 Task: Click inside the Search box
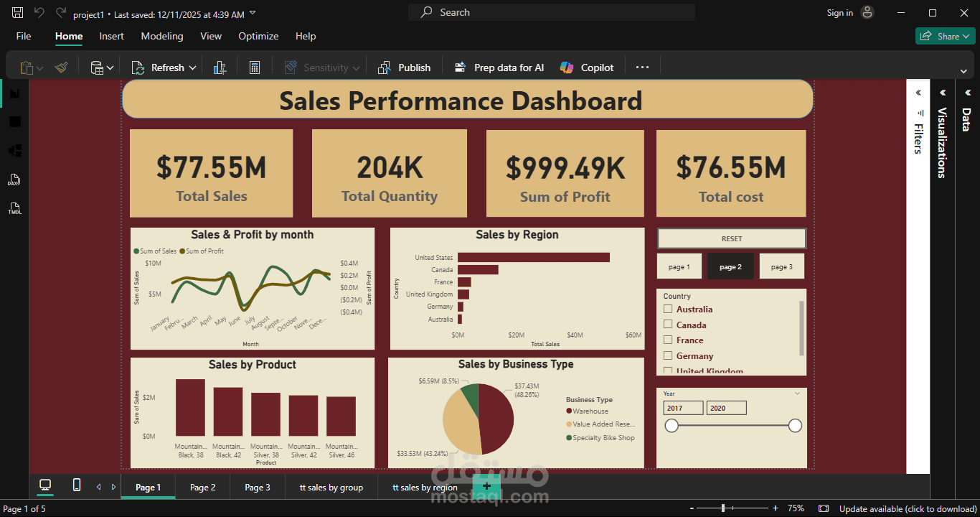pos(551,11)
